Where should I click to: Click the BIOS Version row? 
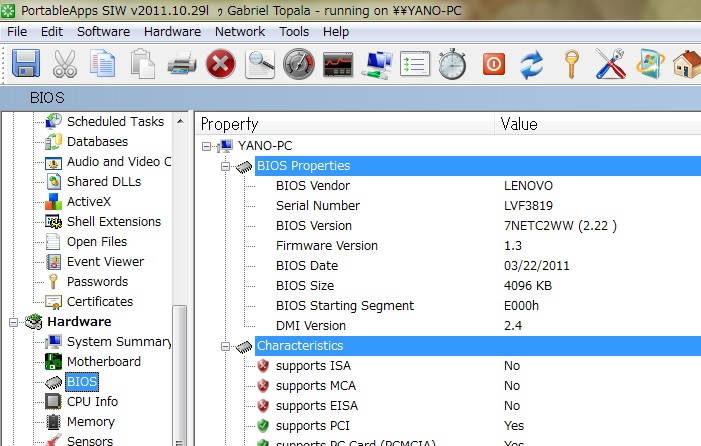tap(478, 226)
